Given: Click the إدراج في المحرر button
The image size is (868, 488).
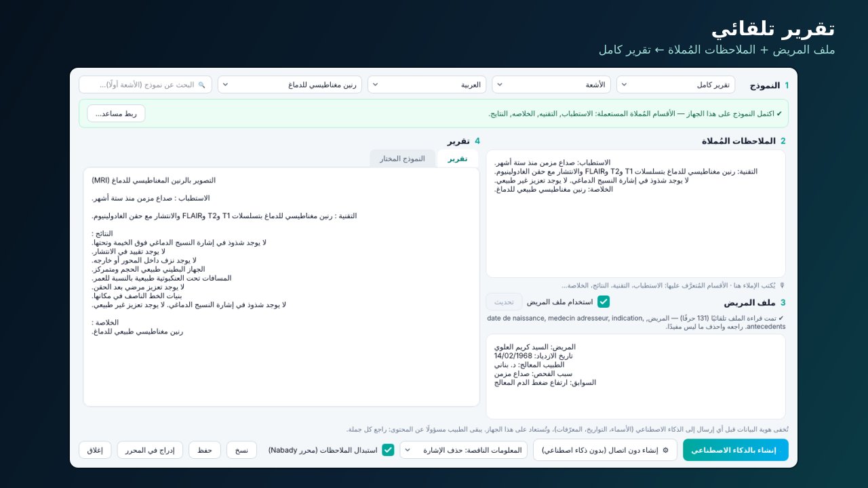Looking at the screenshot, I should [x=150, y=450].
